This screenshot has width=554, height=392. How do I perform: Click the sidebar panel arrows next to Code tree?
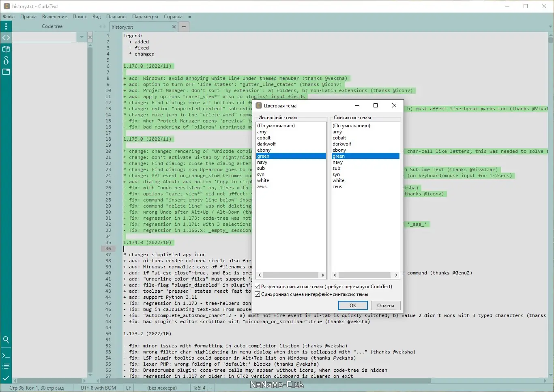point(102,27)
